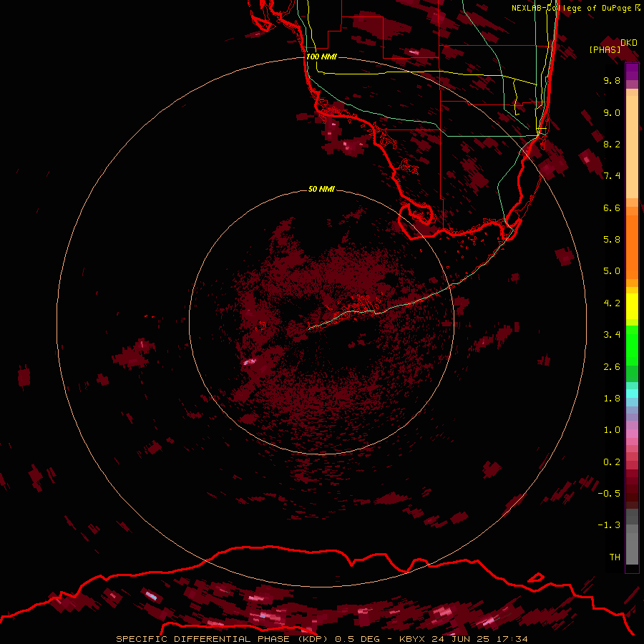Image resolution: width=644 pixels, height=644 pixels.
Task: Click the purple band atop the color scale
Action: (x=632, y=72)
